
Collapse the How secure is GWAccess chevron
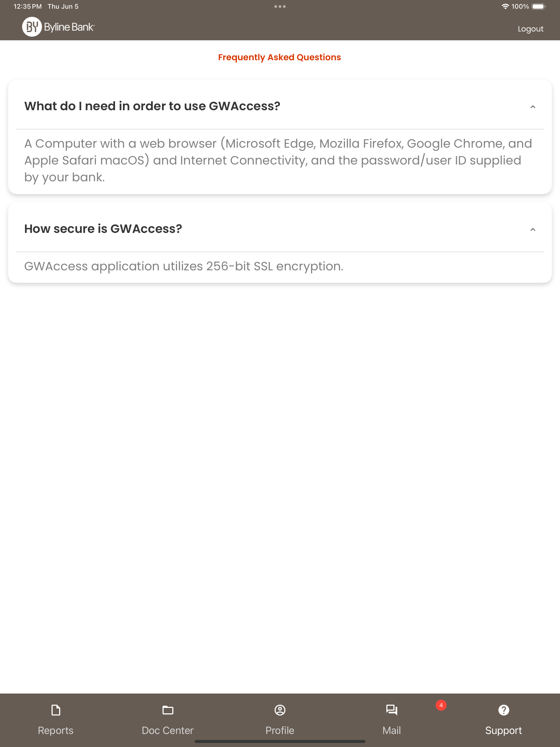(x=533, y=229)
